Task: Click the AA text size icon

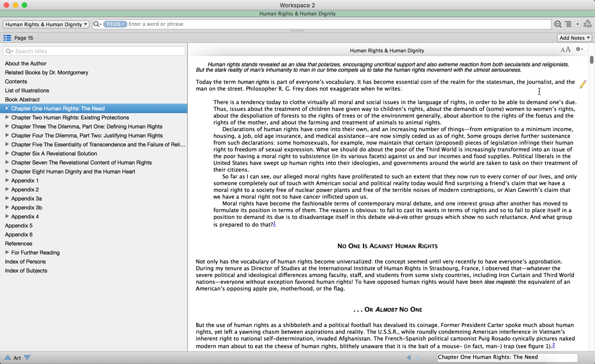Action: 565,50
